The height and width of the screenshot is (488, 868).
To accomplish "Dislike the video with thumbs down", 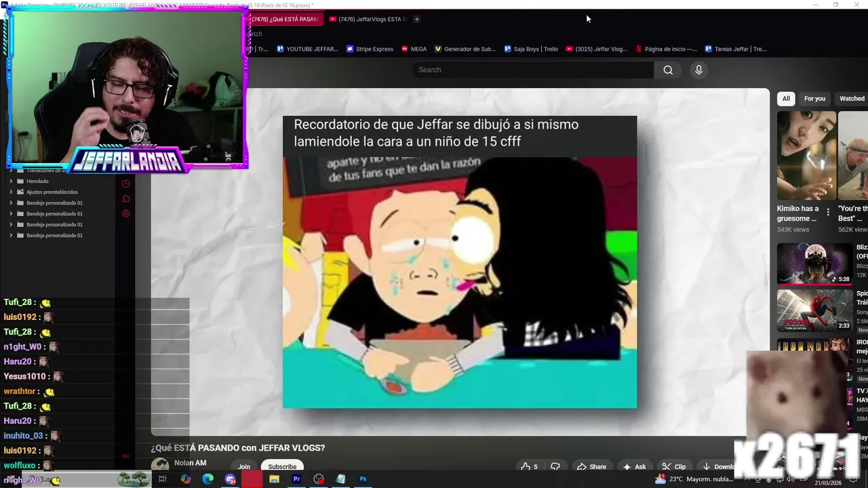I will coord(555,466).
